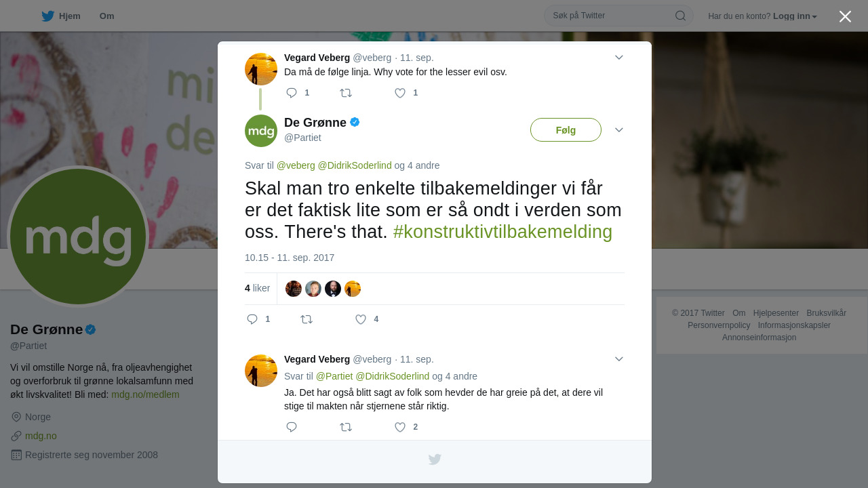Open the Logg inn dropdown

click(x=795, y=16)
